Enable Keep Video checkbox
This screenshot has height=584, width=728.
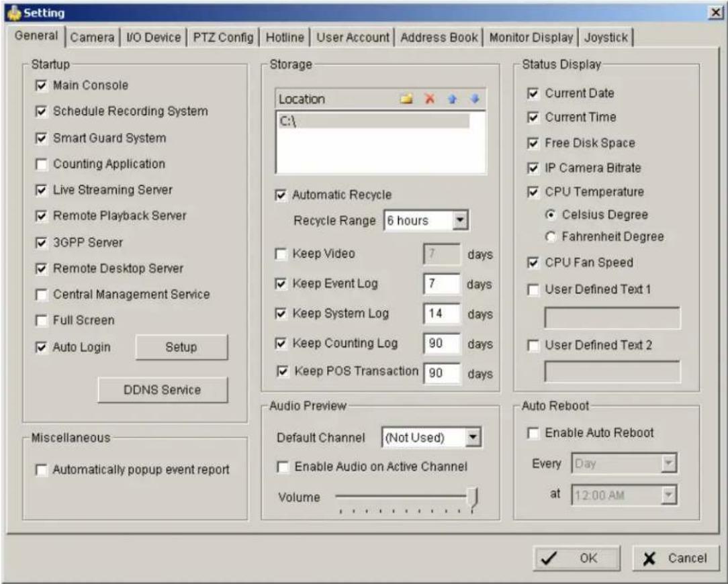pos(281,254)
